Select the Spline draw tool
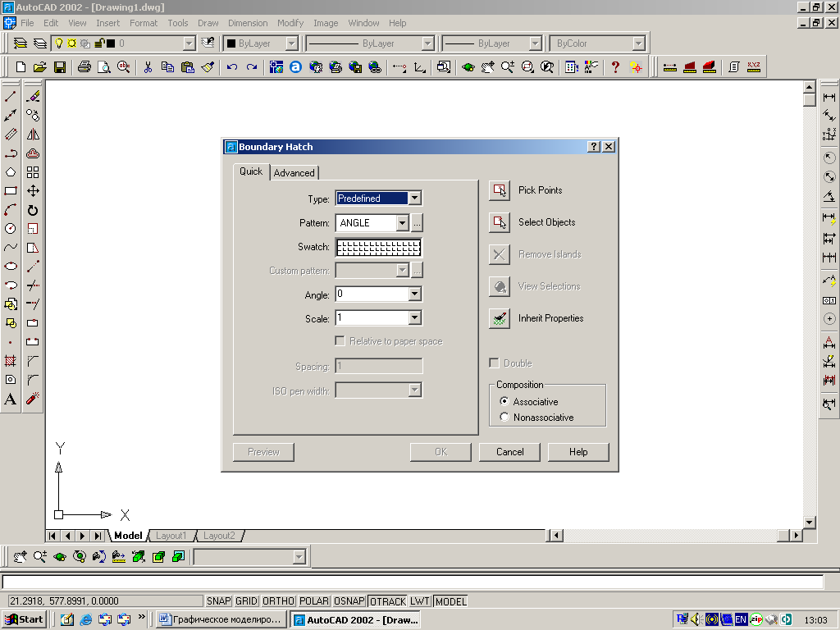The image size is (840, 630). pyautogui.click(x=10, y=247)
